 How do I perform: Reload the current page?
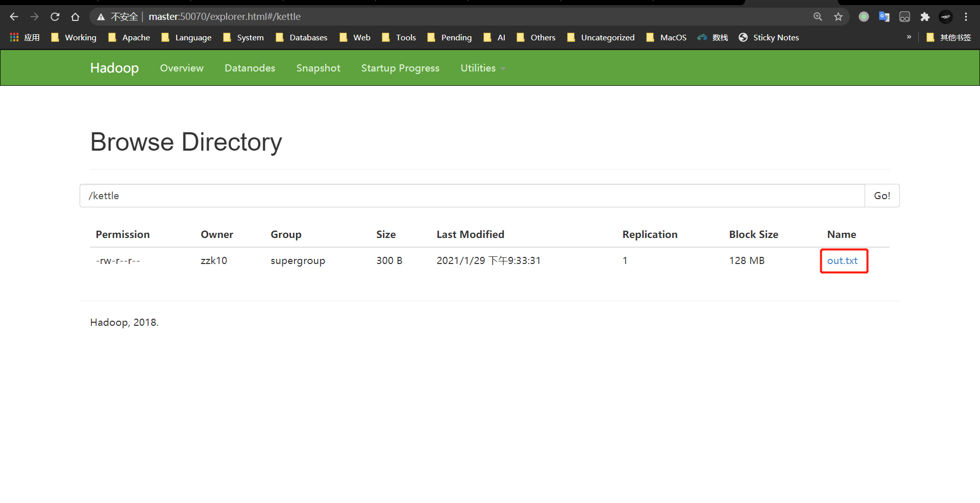coord(55,17)
